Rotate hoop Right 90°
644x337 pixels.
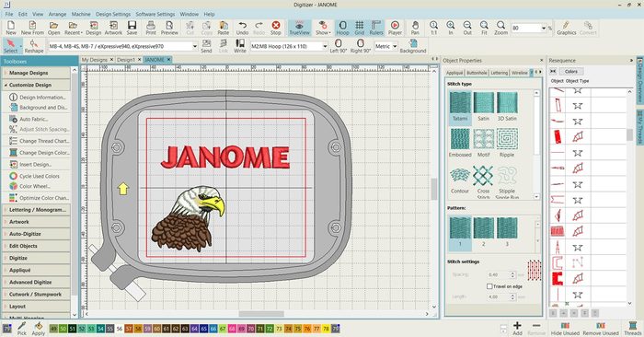361,46
